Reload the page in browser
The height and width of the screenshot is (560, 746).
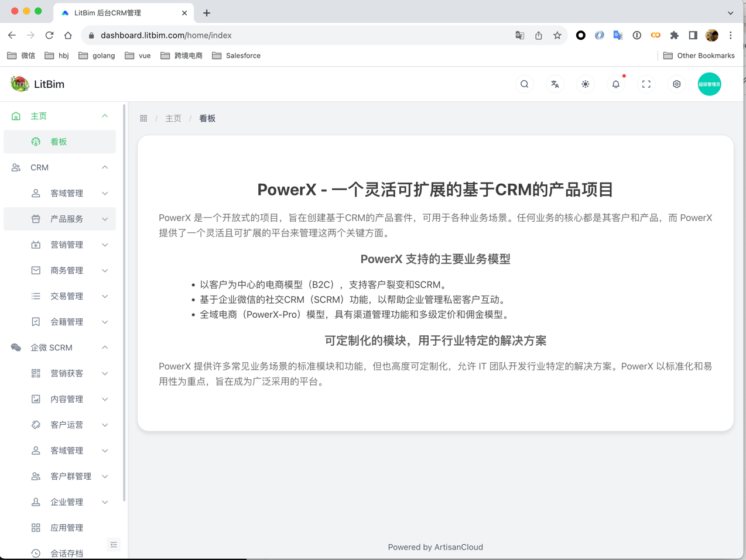coord(49,35)
